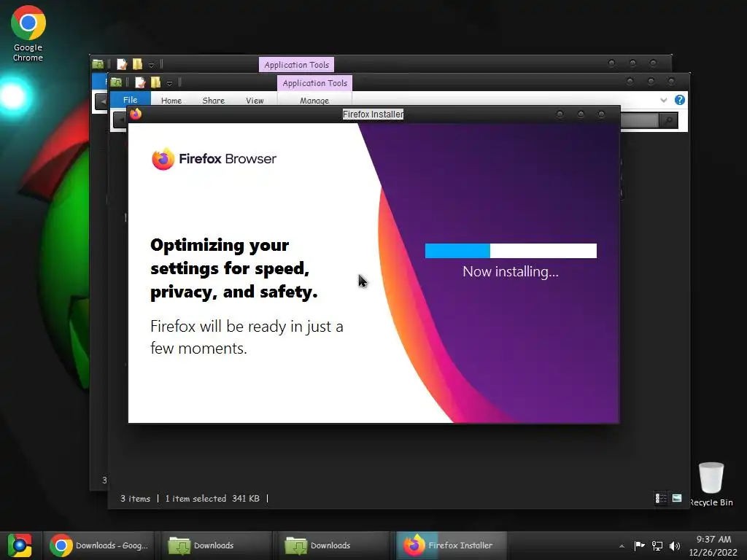Open Google Chrome desktop shortcut
This screenshot has height=560, width=747.
28,34
